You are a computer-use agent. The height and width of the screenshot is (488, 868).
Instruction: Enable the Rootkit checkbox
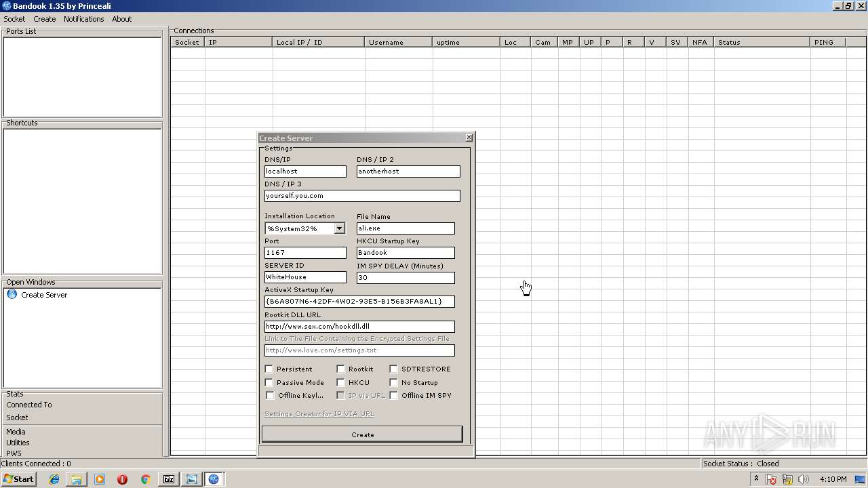340,369
